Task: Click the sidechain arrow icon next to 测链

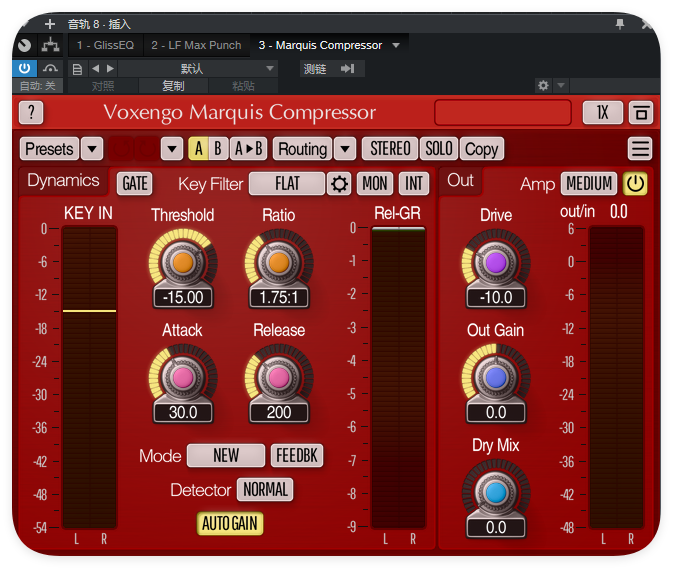Action: coord(347,69)
